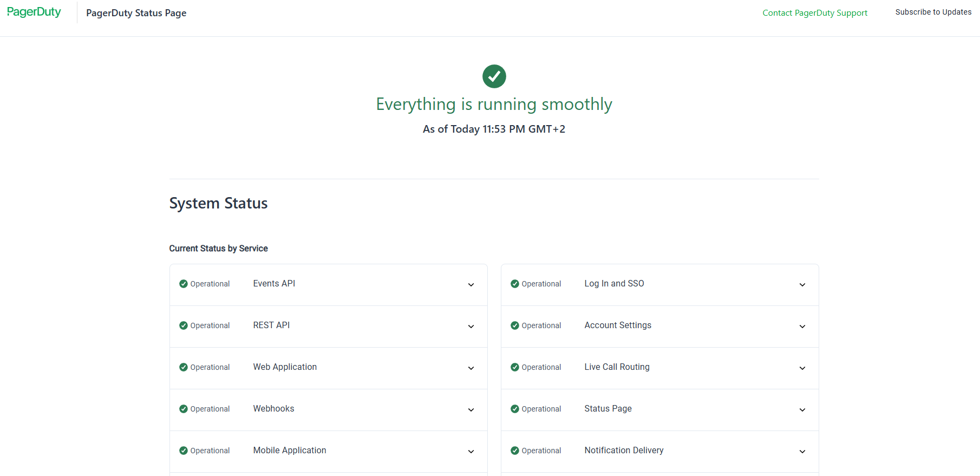This screenshot has height=476, width=980.
Task: Click the PagerDuty logo
Action: click(x=34, y=12)
